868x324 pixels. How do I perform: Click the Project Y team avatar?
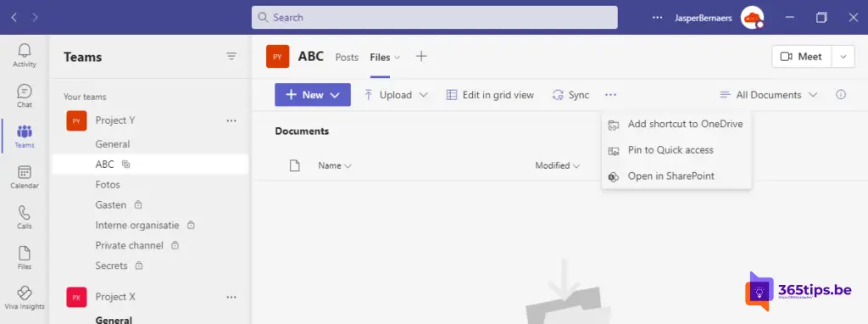pyautogui.click(x=76, y=120)
